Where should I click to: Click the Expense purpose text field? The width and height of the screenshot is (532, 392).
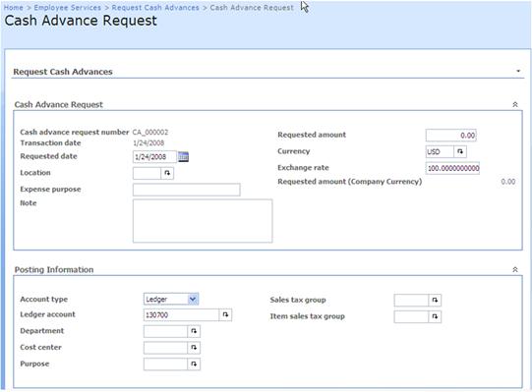[187, 190]
